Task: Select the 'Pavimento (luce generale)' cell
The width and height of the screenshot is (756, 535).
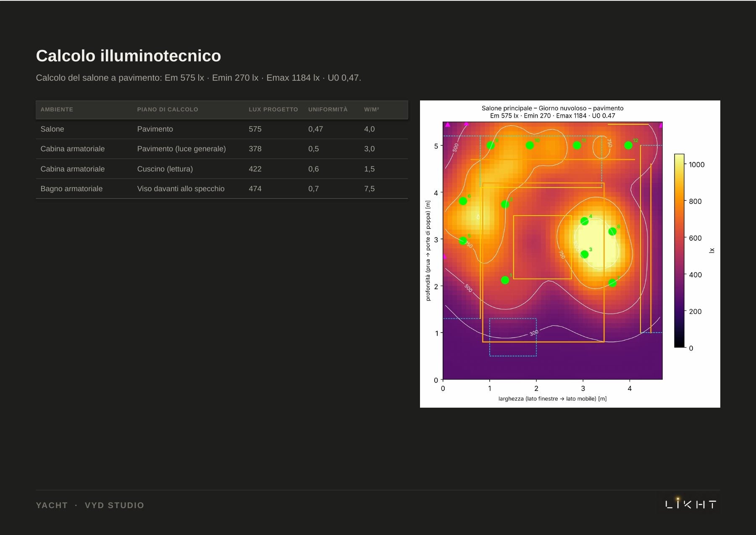Action: (181, 149)
